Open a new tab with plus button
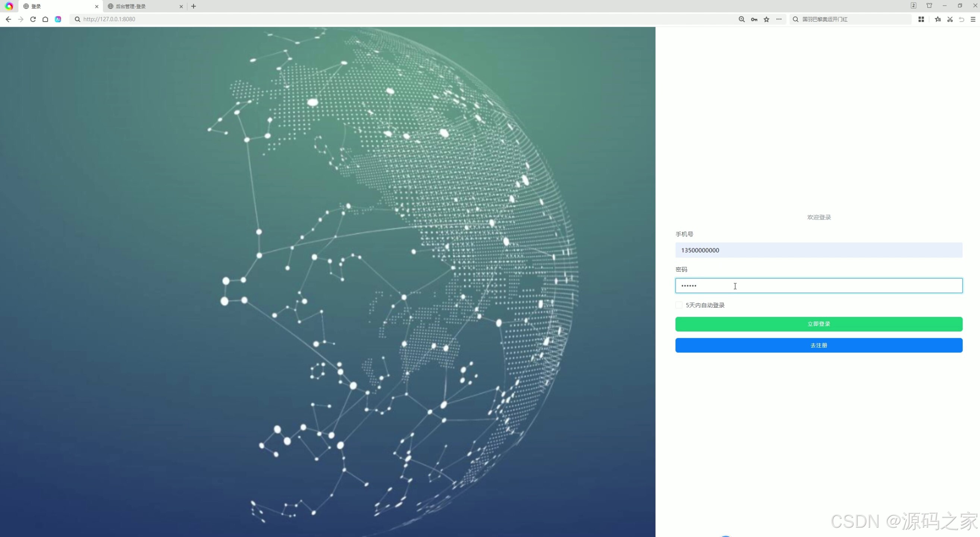This screenshot has width=980, height=537. (x=194, y=6)
